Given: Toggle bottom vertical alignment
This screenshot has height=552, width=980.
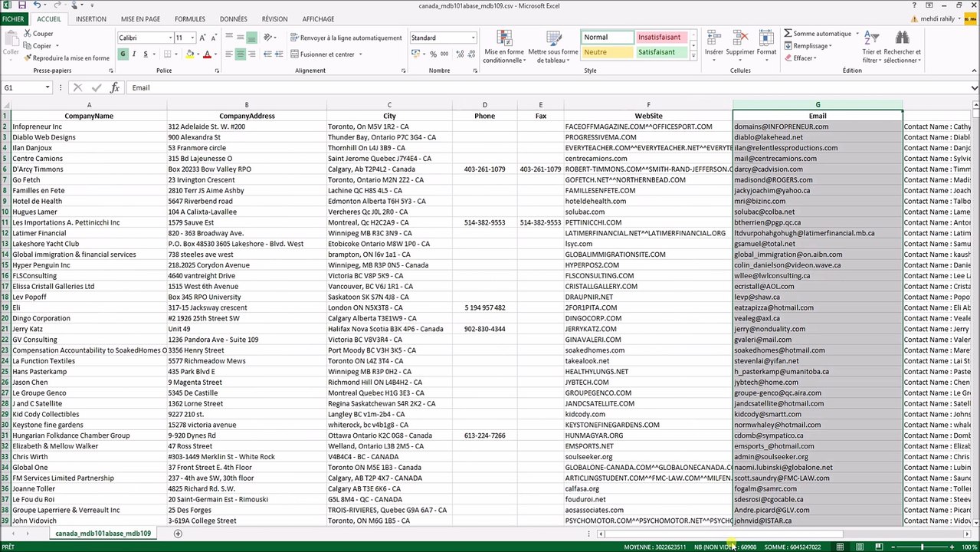Looking at the screenshot, I should pos(252,38).
